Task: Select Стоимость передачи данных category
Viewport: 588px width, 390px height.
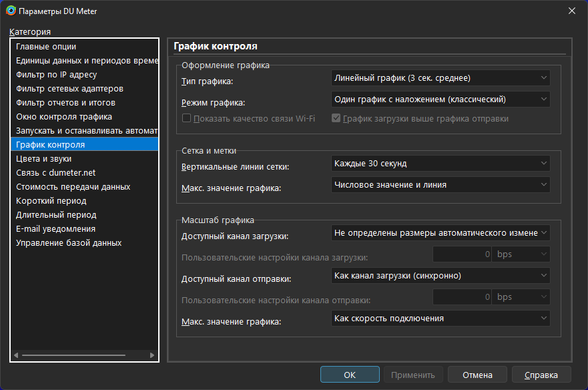Action: 84,186
